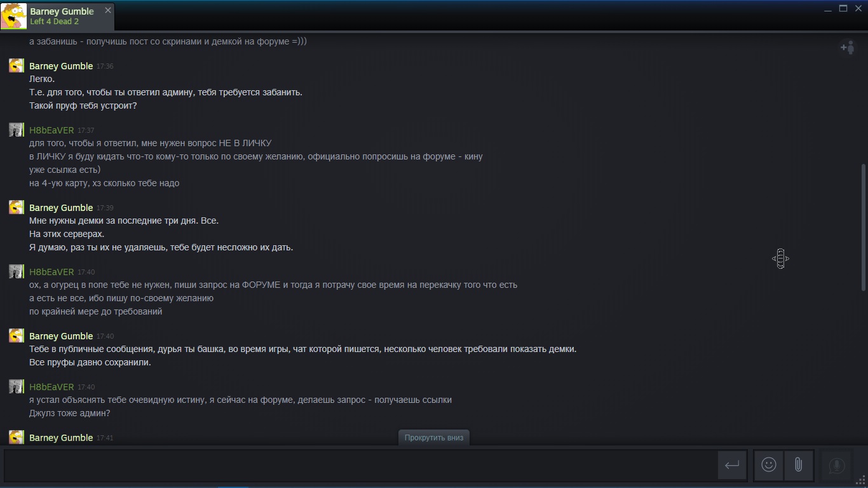
Task: Start voice chat with the microphone icon
Action: point(836,466)
